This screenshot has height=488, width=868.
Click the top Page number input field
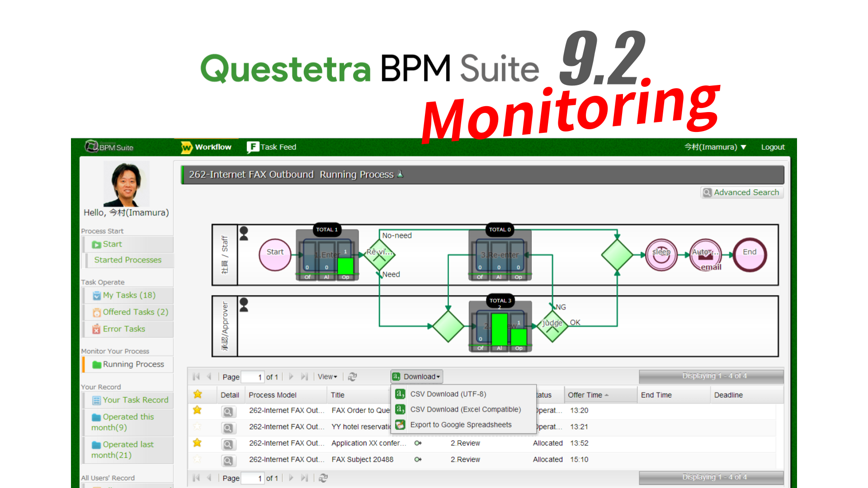click(253, 377)
